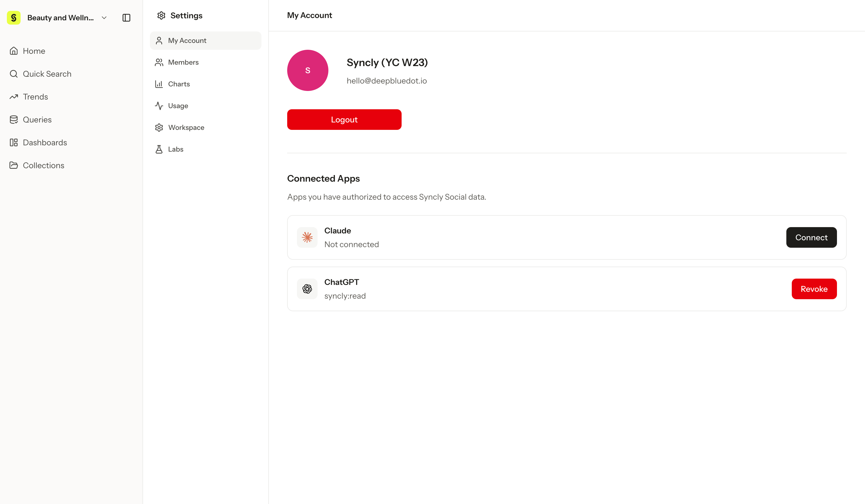
Task: Select Labs settings tab
Action: coord(206,149)
